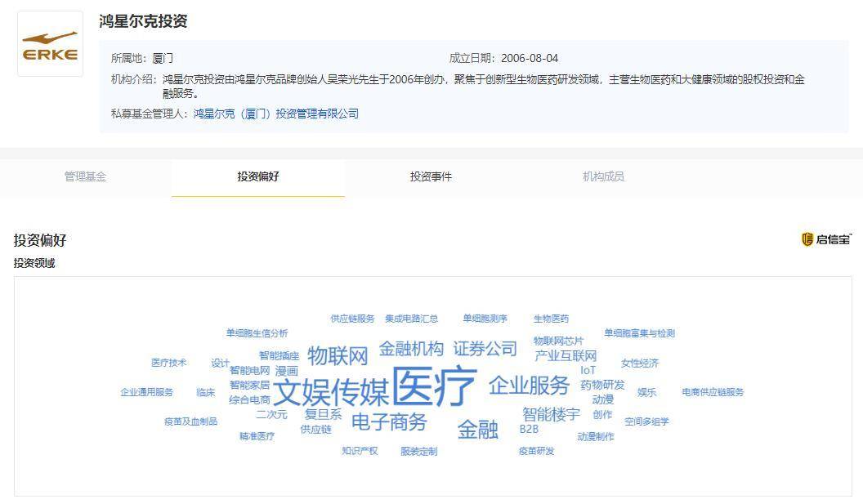This screenshot has height=504, width=863.
Task: Click the 成立日期 value 2006-08-04
Action: pos(530,58)
